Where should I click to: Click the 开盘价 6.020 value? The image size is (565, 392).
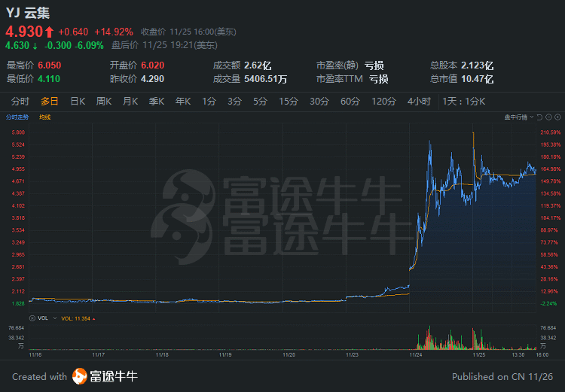pyautogui.click(x=152, y=65)
